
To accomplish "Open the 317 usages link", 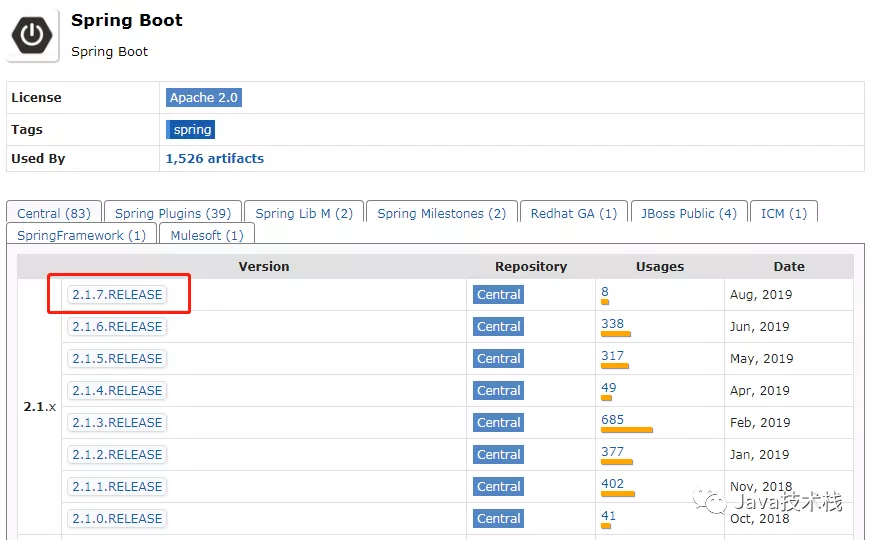I will pos(612,356).
